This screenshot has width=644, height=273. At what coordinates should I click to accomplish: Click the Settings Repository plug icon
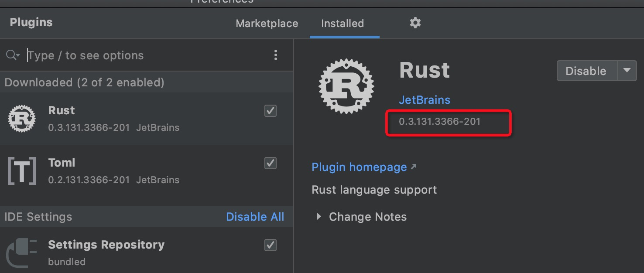tap(21, 253)
